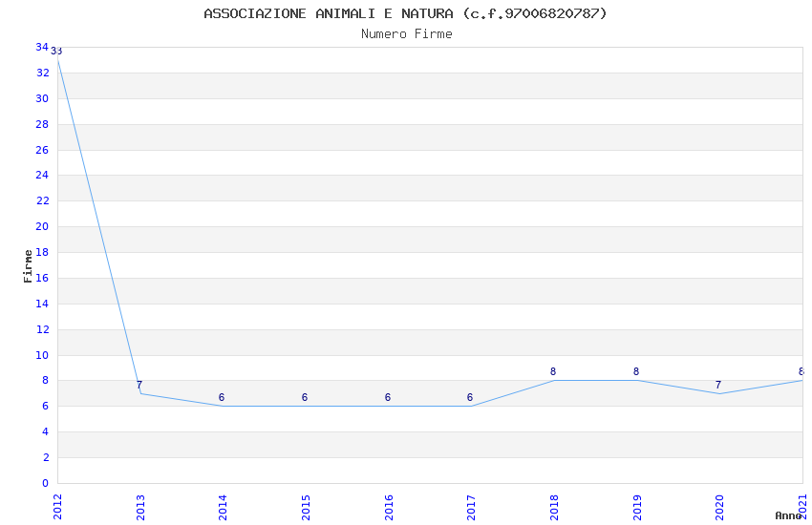The height and width of the screenshot is (525, 812).
Task: Select the 2017 year label
Action: click(471, 507)
